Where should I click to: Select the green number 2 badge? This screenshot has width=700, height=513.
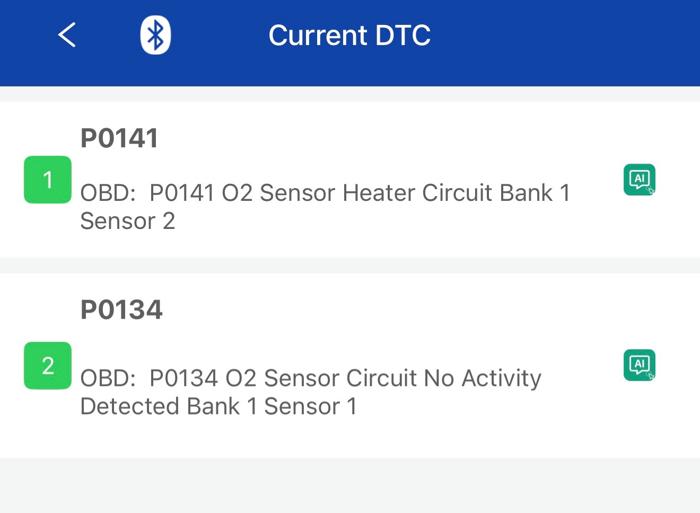(48, 365)
